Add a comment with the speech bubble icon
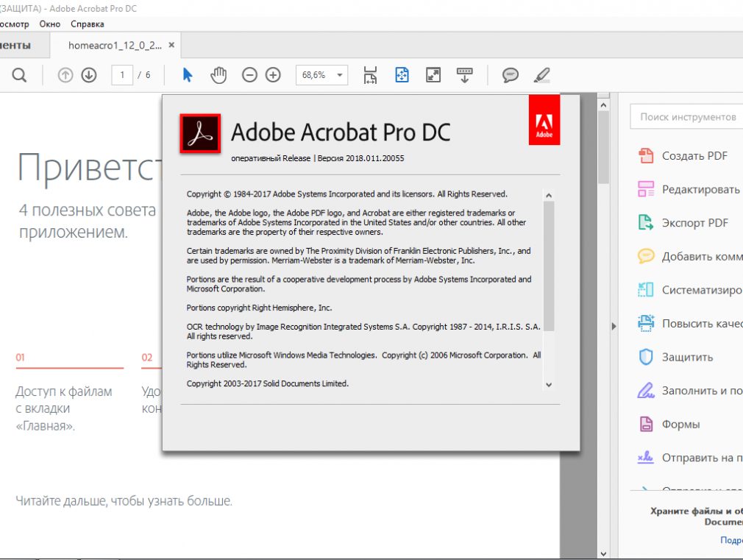 510,75
